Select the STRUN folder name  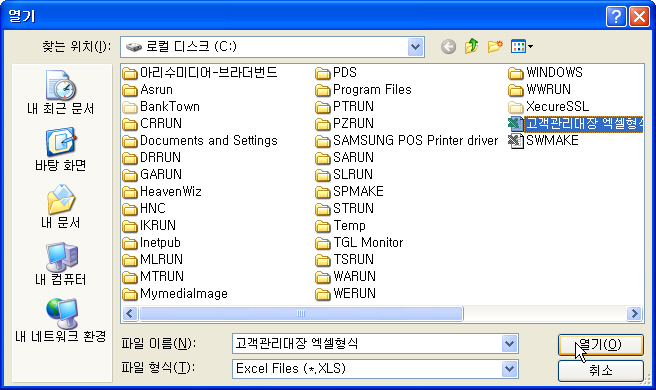(354, 208)
